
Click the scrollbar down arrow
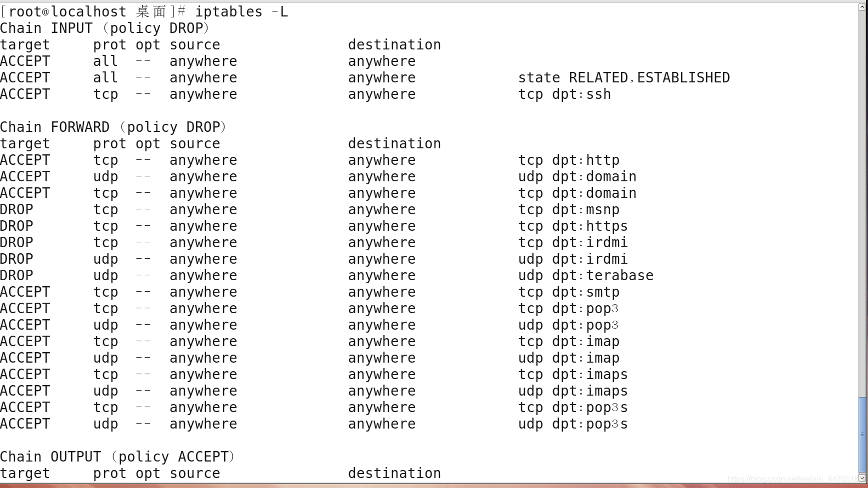[862, 479]
